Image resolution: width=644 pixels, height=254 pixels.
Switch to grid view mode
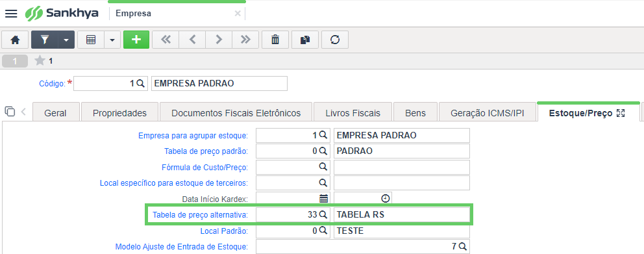click(91, 40)
